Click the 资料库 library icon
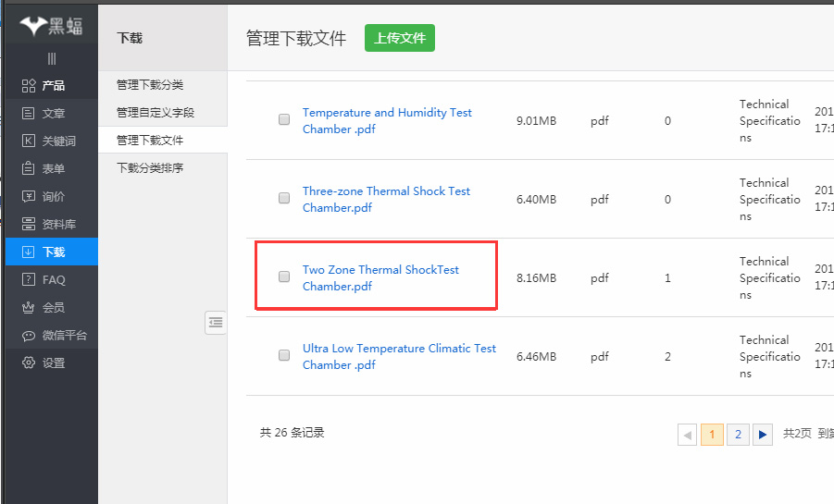834x504 pixels. pos(29,225)
